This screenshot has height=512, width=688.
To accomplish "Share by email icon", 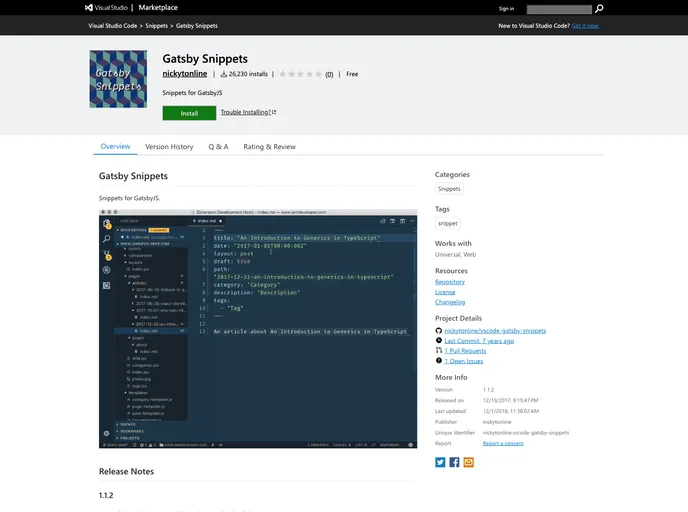I will pyautogui.click(x=468, y=462).
